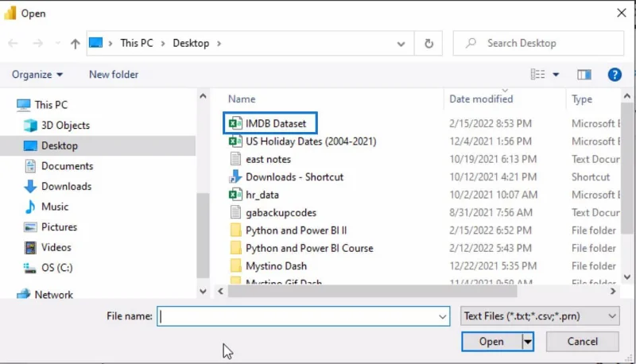Screen dimensions: 636x364
Task: Click the US Holiday Dates Excel icon
Action: 235,141
